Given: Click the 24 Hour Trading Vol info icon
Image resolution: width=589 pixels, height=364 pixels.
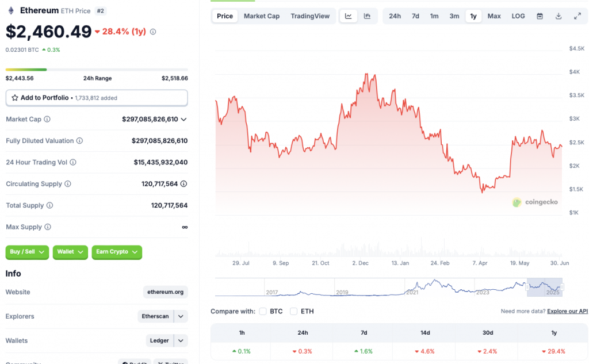Looking at the screenshot, I should [73, 162].
